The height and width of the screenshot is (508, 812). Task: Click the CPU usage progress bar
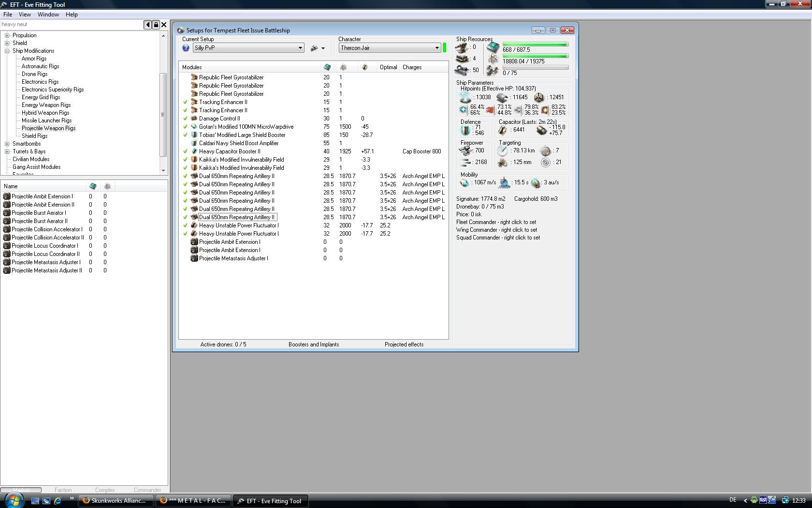tap(536, 45)
